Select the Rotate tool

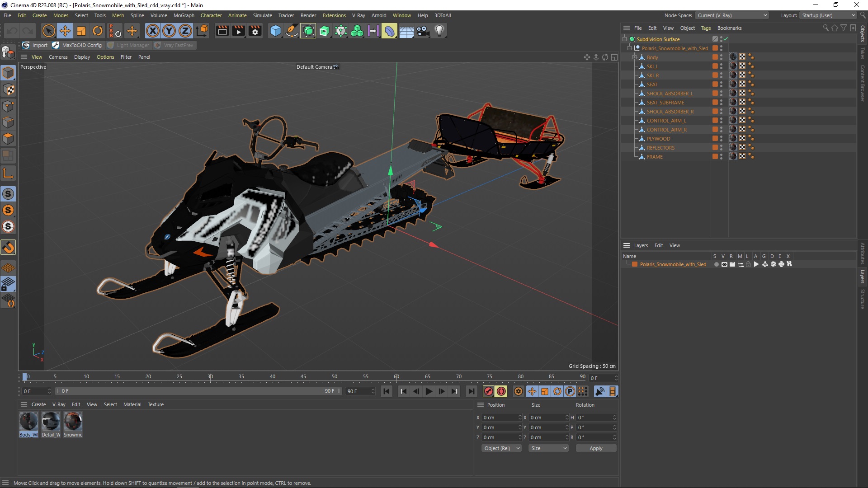tap(98, 31)
